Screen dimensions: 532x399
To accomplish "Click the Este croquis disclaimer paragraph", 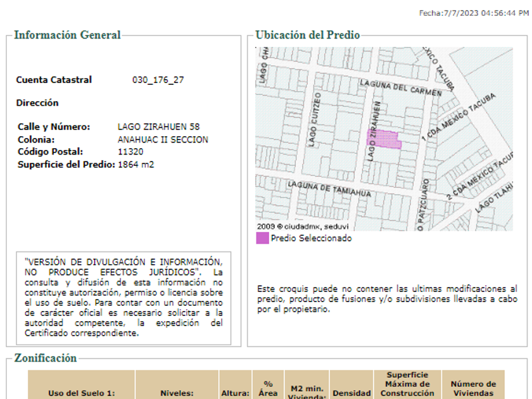I will [387, 299].
